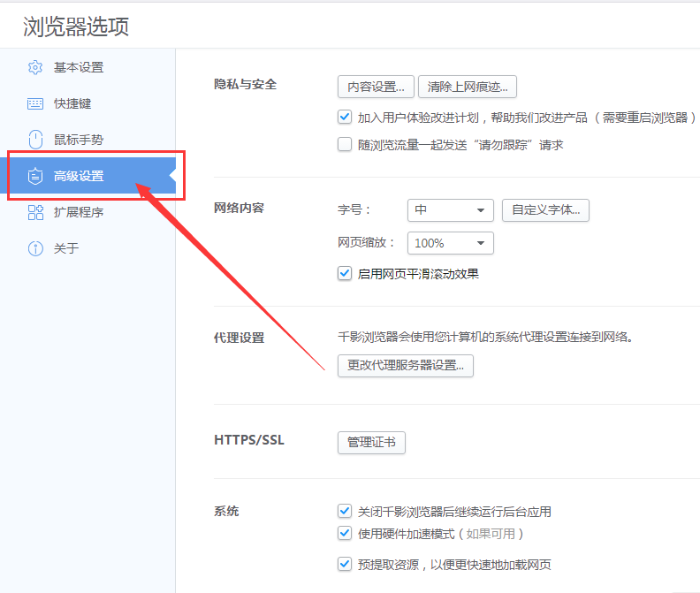This screenshot has width=700, height=593.
Task: Click the puzzle icon beside 扩展程序
Action: click(35, 212)
